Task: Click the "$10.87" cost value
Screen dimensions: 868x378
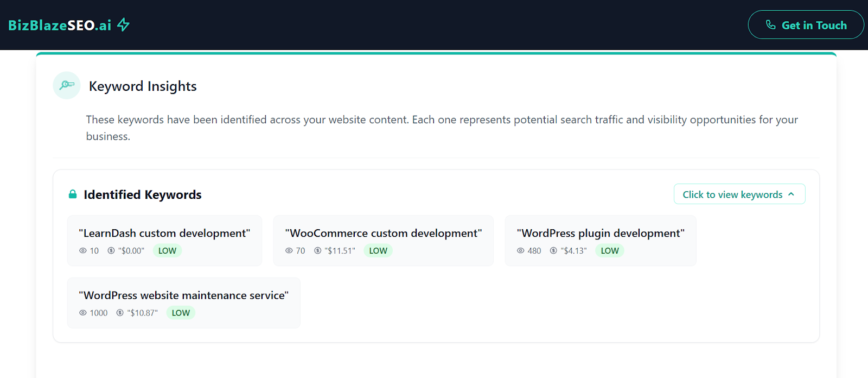Action: pos(143,313)
